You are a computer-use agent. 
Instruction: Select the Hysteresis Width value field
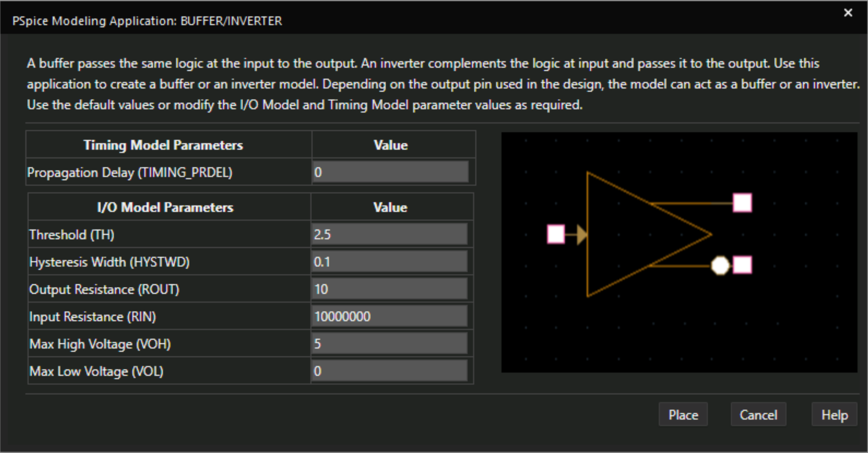pyautogui.click(x=389, y=261)
